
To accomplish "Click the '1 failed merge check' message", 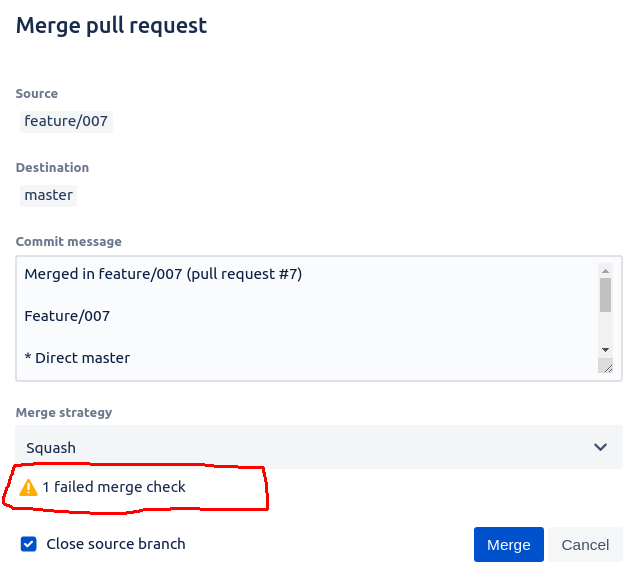I will pyautogui.click(x=114, y=487).
